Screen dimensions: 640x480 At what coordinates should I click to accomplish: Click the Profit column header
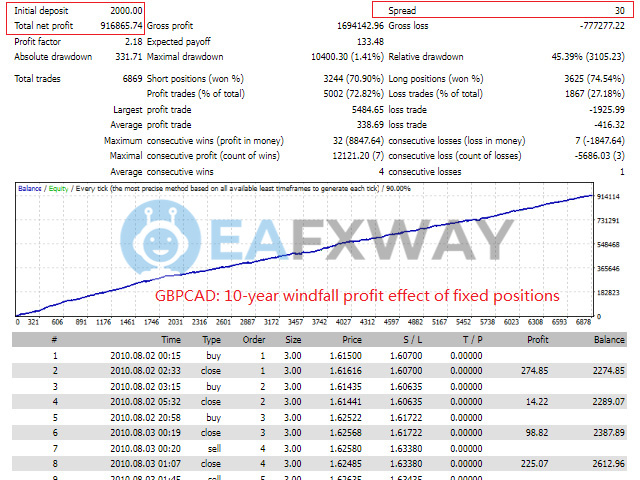(538, 340)
